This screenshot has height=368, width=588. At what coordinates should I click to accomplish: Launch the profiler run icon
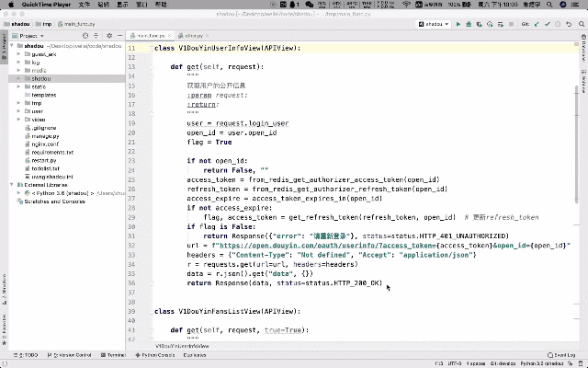click(x=490, y=24)
